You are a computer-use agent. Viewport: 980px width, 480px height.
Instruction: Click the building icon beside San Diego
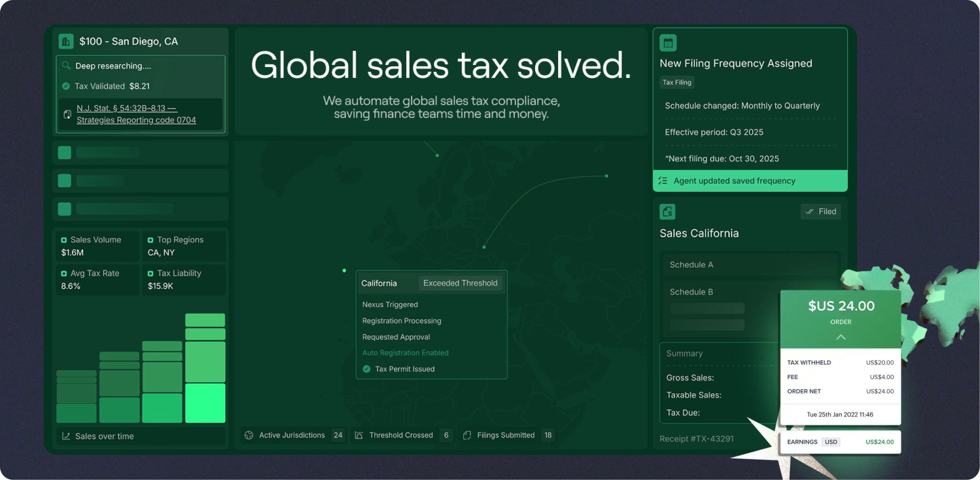pyautogui.click(x=66, y=41)
